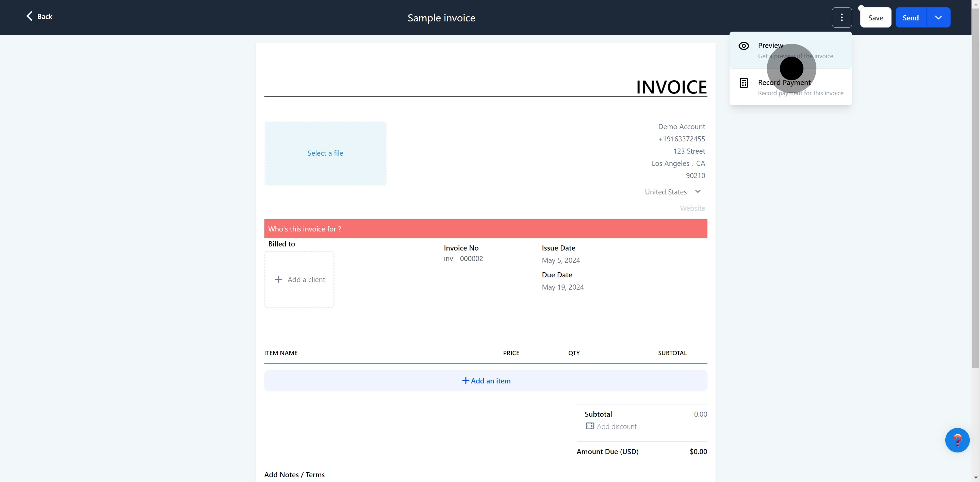The image size is (980, 482).
Task: Click the plus icon in Add a client
Action: [278, 279]
